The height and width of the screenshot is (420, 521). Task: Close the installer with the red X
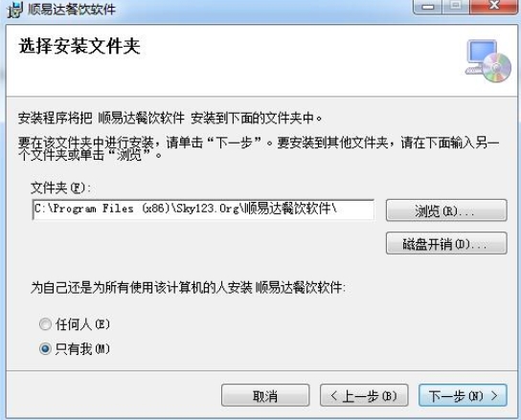494,7
